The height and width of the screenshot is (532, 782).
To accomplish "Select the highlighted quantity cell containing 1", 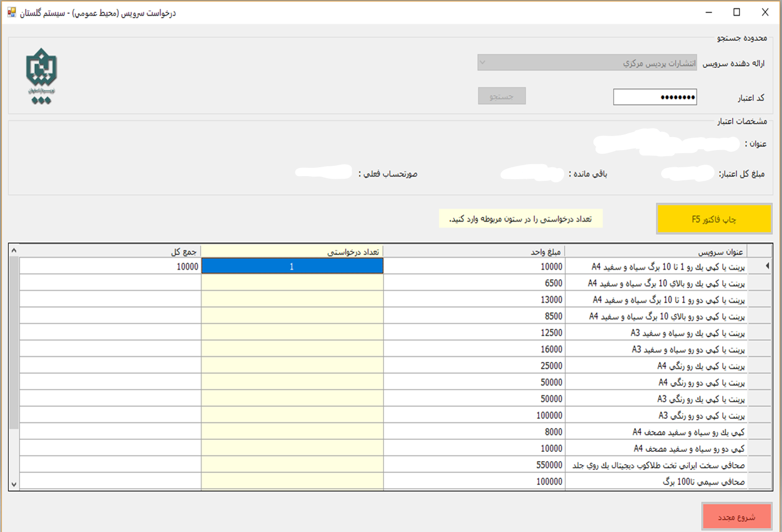I will coord(292,267).
